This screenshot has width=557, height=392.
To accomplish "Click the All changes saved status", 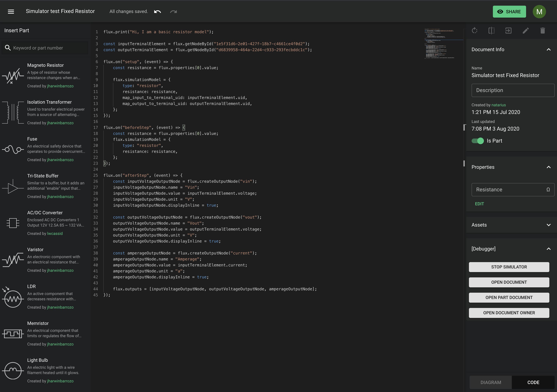I will pyautogui.click(x=129, y=11).
